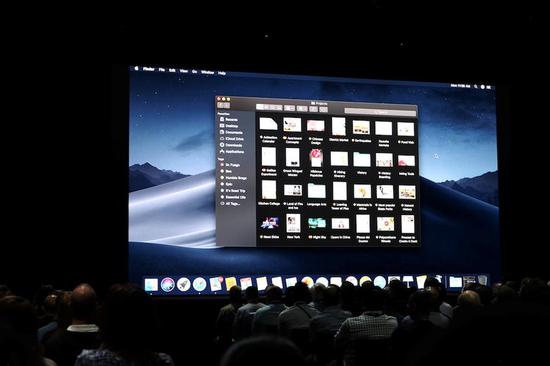Select the Night Sky file thumbnail

[317, 223]
